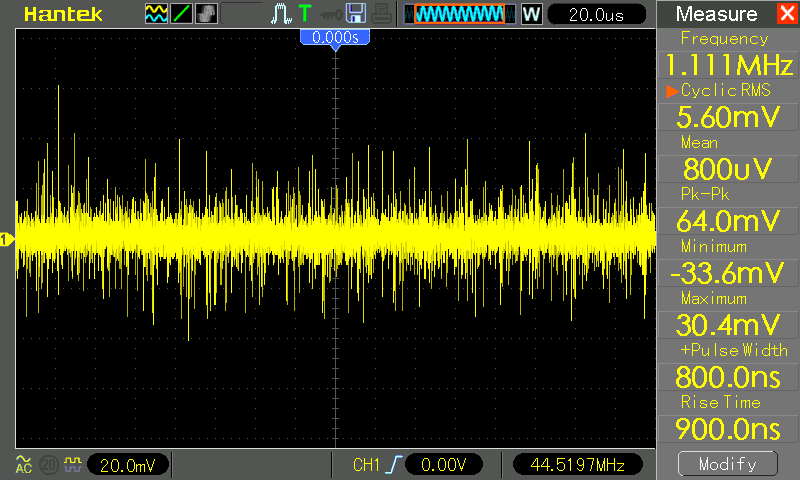The image size is (800, 480).
Task: Select the 20.0us timebase readout
Action: click(x=596, y=14)
